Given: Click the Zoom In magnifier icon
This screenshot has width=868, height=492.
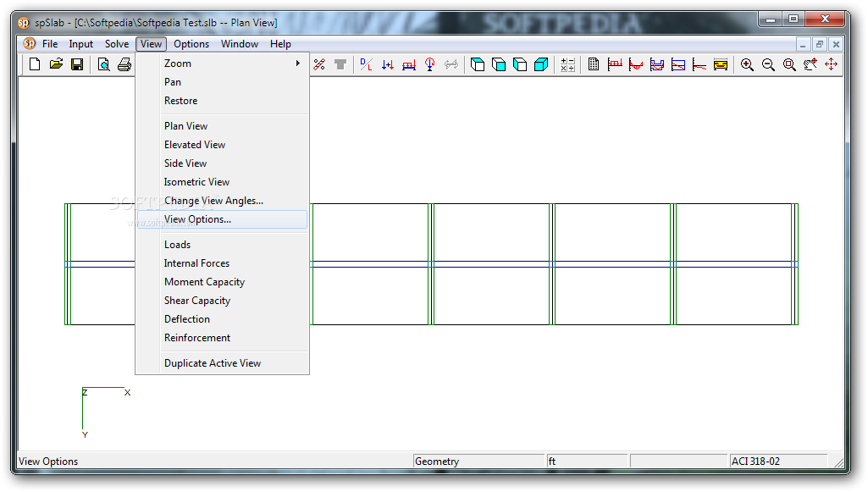Looking at the screenshot, I should pos(747,64).
